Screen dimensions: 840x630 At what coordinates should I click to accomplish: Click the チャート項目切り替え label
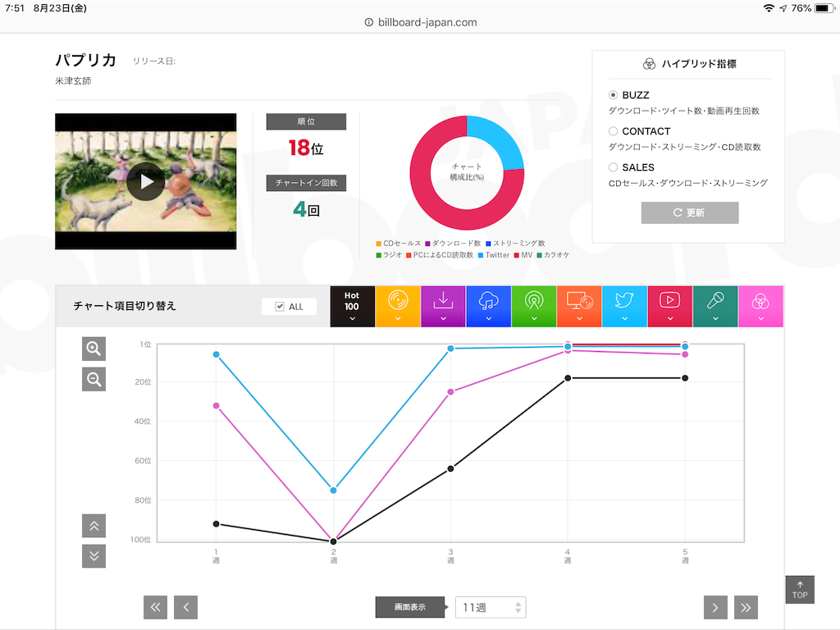(x=125, y=306)
